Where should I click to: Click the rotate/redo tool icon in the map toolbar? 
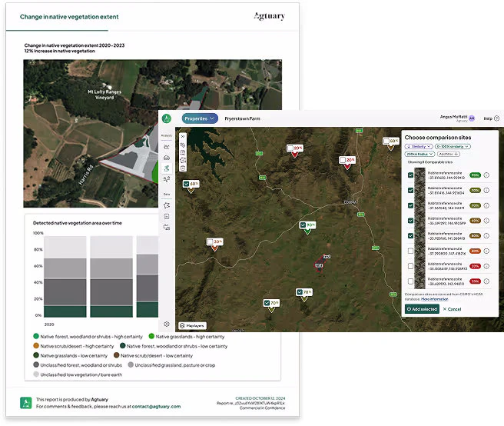click(x=183, y=161)
